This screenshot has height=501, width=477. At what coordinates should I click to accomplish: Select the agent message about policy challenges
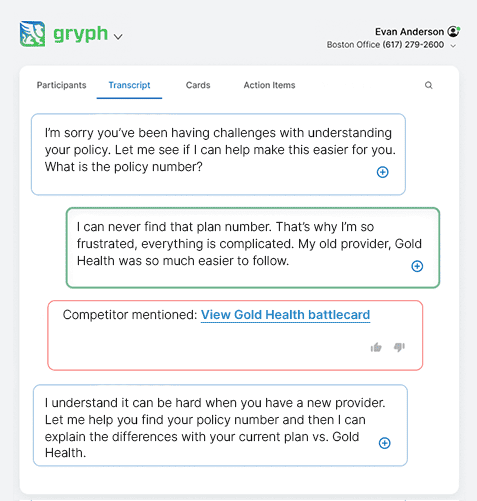[218, 154]
